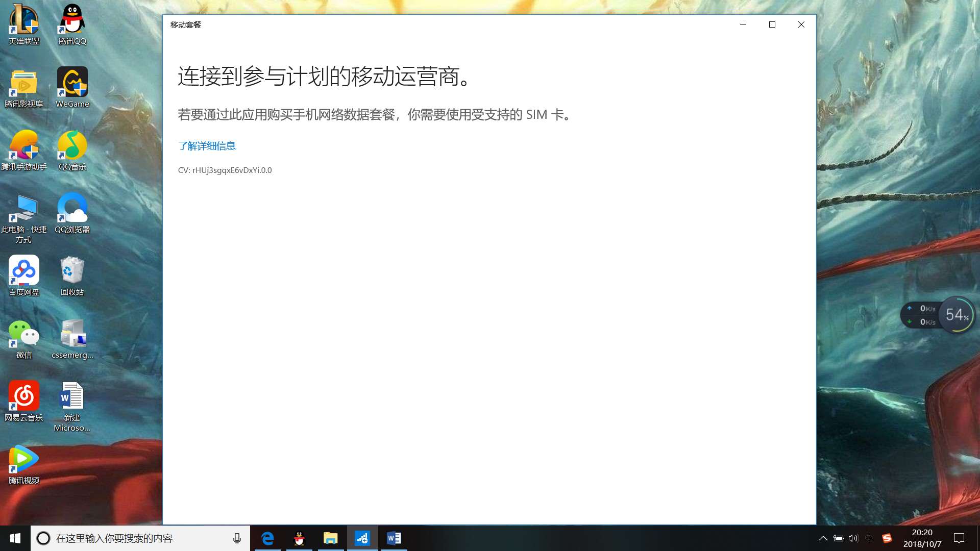Select 网易云音乐 desktop icon
Viewport: 980px width, 551px height.
click(x=24, y=402)
